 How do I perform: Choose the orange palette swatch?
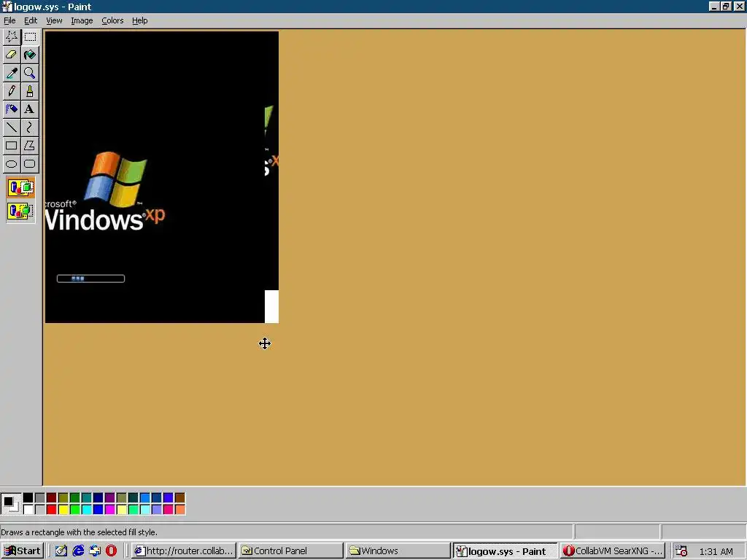(x=180, y=510)
